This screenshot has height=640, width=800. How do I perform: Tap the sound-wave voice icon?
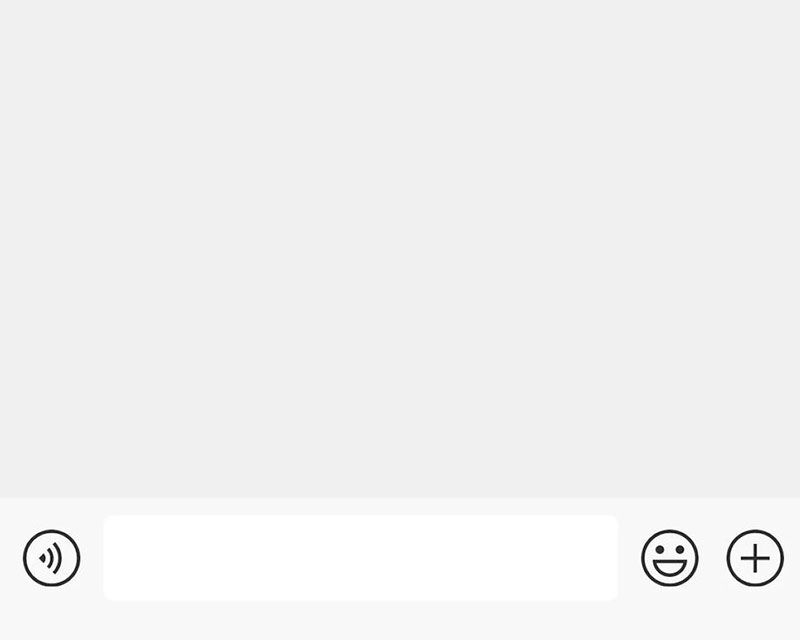[52, 558]
